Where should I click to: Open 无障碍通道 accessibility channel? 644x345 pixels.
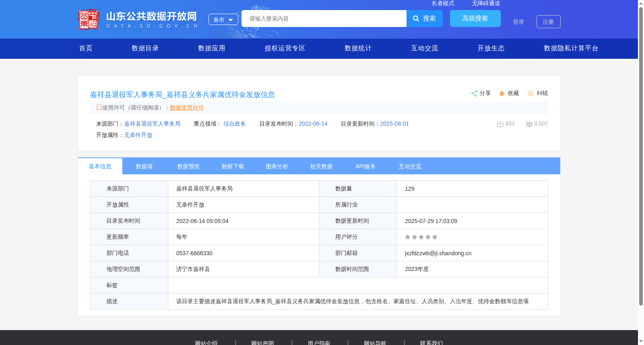point(486,3)
